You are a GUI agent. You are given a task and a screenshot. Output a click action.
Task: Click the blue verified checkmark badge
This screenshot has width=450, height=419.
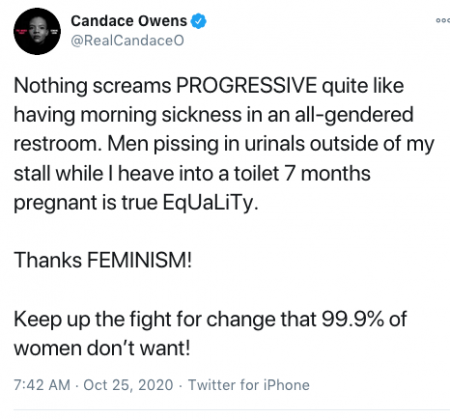pos(198,21)
